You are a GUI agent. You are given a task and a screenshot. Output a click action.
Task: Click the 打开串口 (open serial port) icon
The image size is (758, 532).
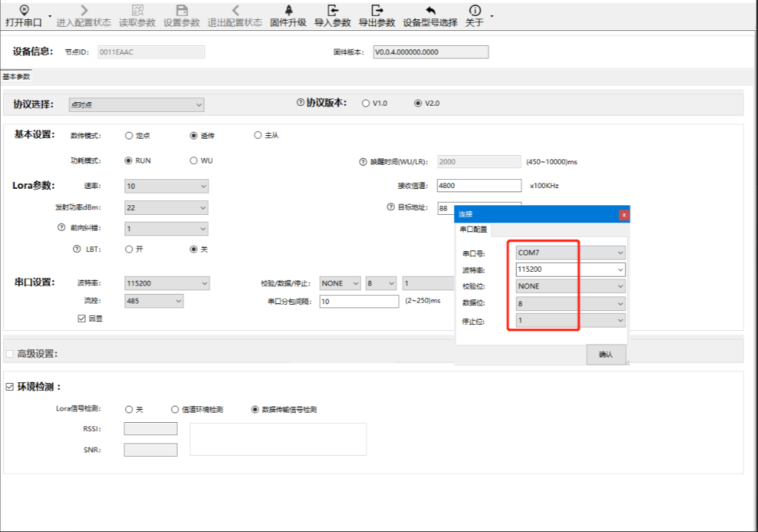tap(24, 10)
